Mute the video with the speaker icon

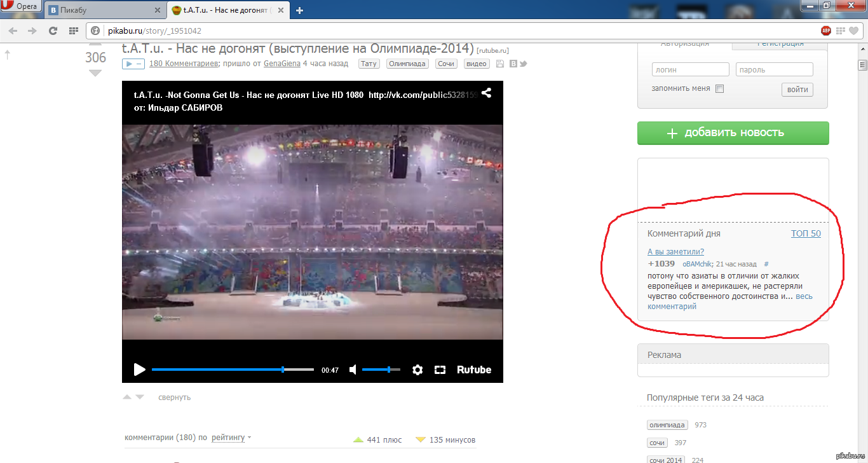[353, 370]
